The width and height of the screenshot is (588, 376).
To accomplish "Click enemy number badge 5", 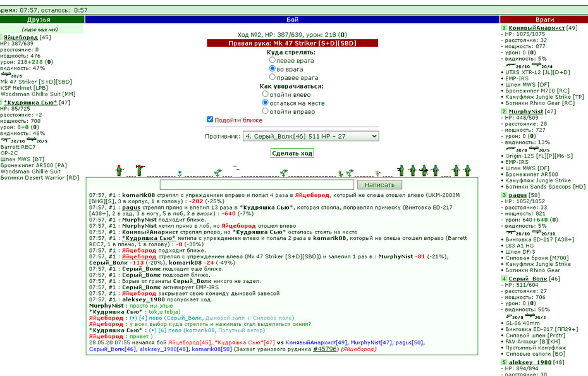I will click(x=504, y=363).
